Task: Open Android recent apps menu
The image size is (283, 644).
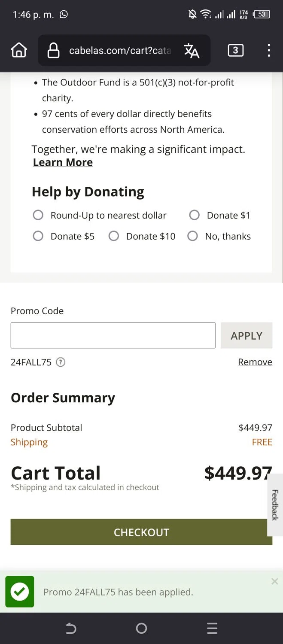Action: pos(212,629)
